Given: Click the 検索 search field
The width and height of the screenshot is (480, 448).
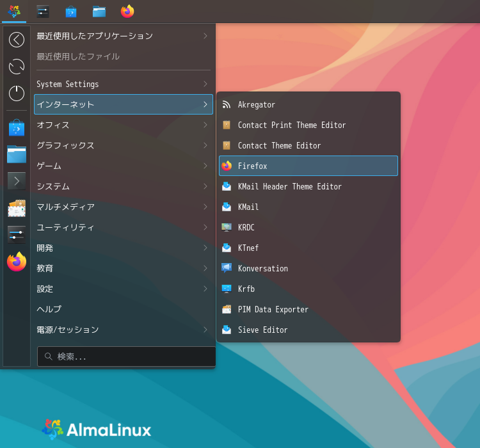Looking at the screenshot, I should 127,356.
